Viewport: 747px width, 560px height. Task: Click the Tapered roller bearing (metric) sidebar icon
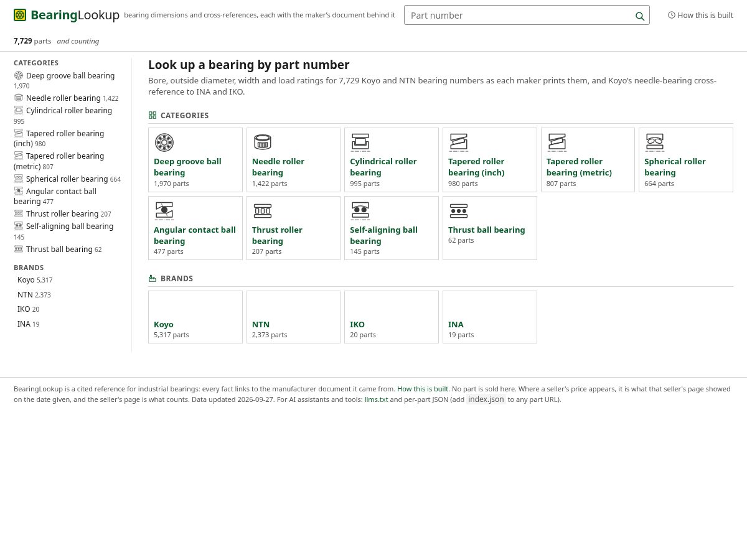point(19,156)
